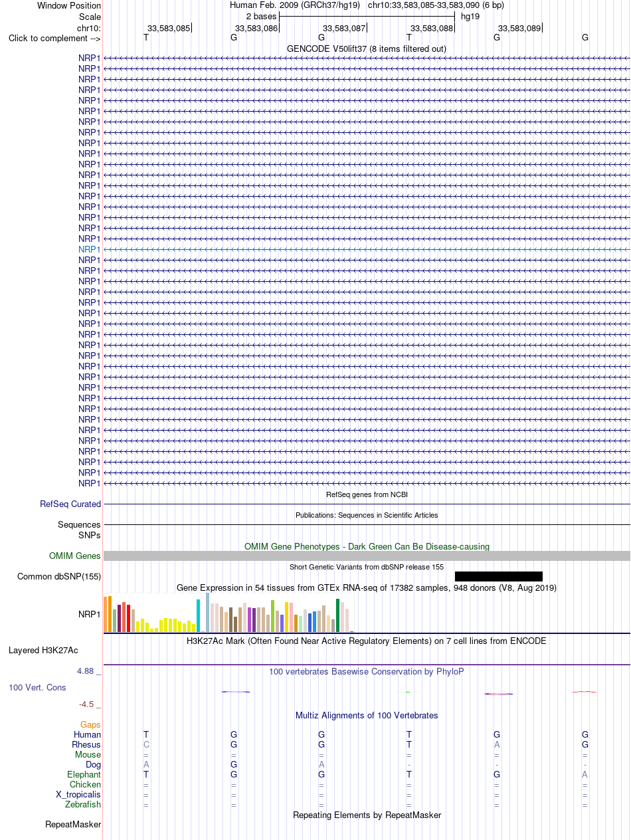Open the 100 Vert. Cons track label
This screenshot has height=840, width=631.
pyautogui.click(x=37, y=687)
